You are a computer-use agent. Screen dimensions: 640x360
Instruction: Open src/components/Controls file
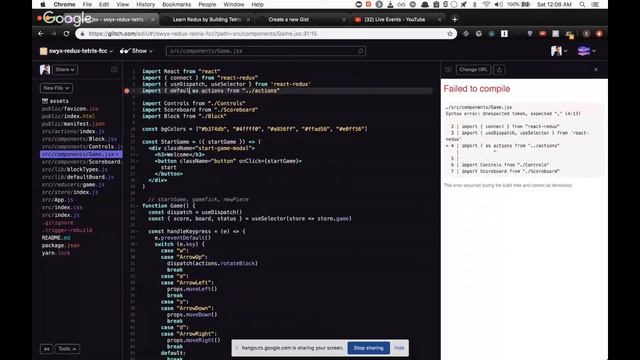point(82,147)
